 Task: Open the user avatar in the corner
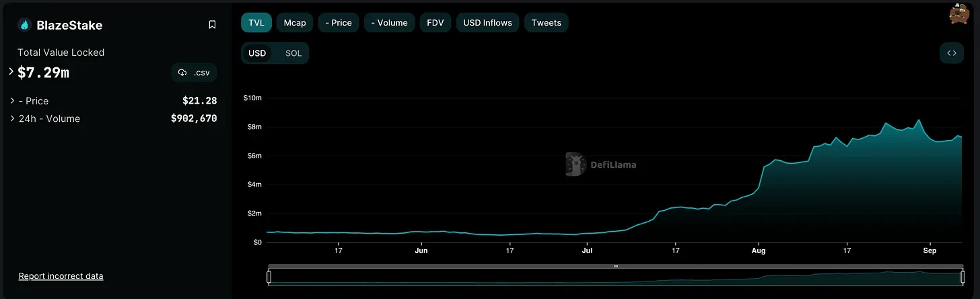(958, 13)
